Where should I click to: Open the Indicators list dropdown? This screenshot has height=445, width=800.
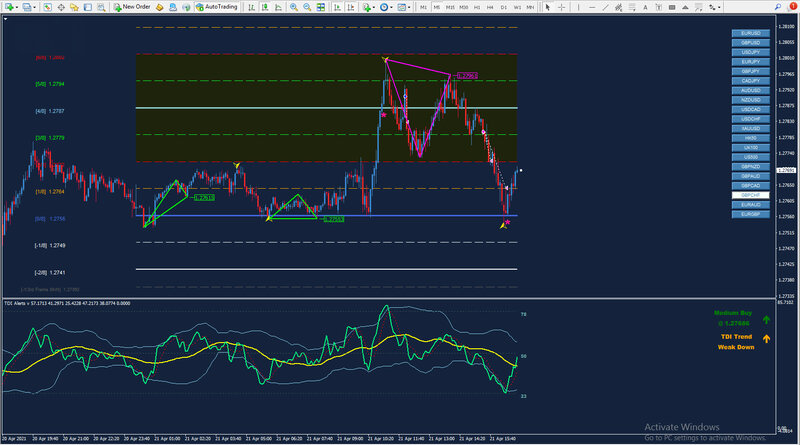click(375, 7)
